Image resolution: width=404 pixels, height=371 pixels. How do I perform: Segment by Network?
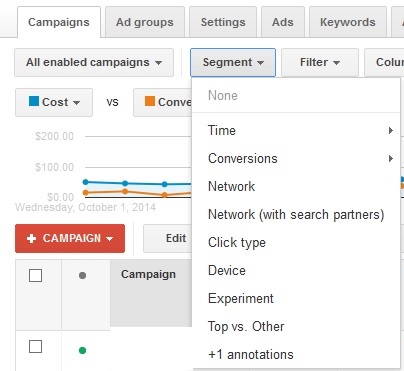coord(296,186)
